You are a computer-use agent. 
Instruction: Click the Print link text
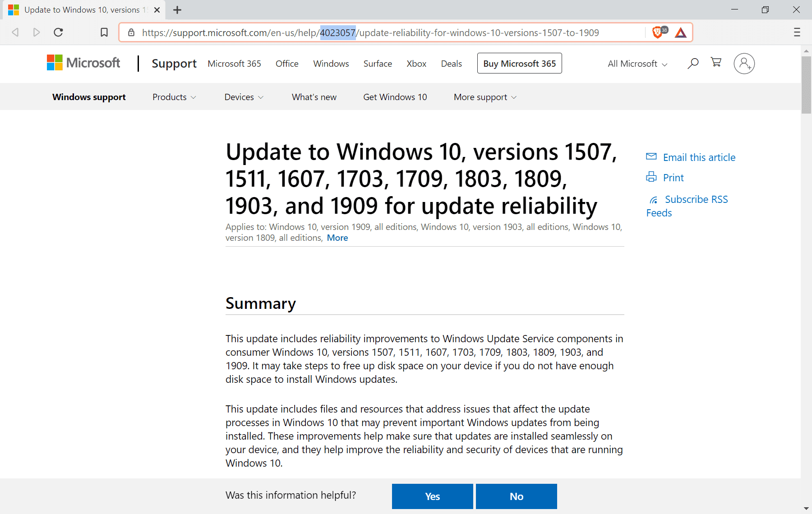pyautogui.click(x=674, y=178)
